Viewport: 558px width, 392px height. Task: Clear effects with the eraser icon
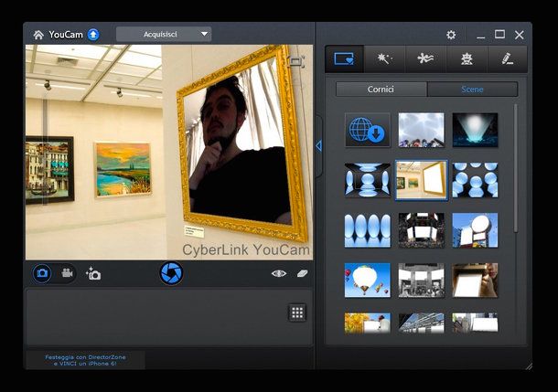302,273
